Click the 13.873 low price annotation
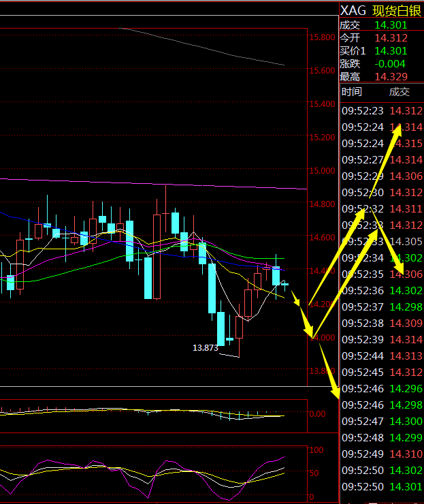Image resolution: width=424 pixels, height=504 pixels. pos(206,348)
